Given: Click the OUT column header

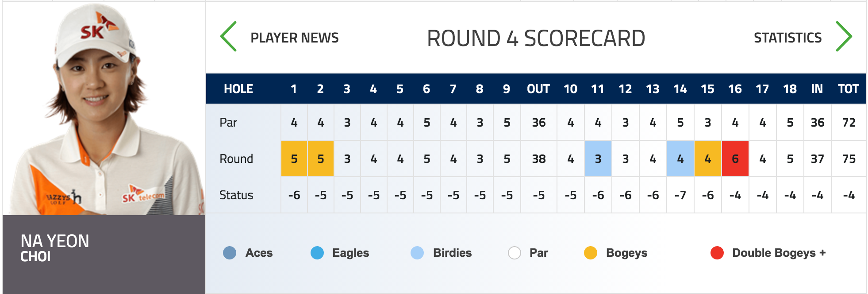Looking at the screenshot, I should click(538, 89).
